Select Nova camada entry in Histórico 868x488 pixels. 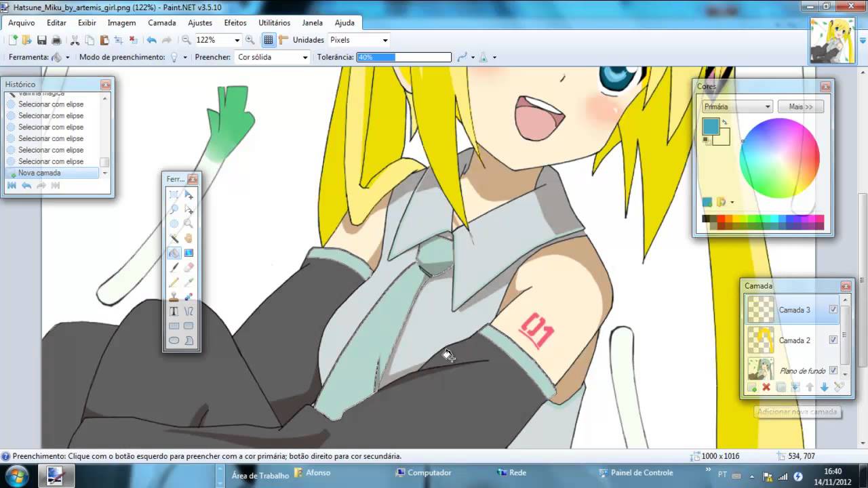coord(52,173)
